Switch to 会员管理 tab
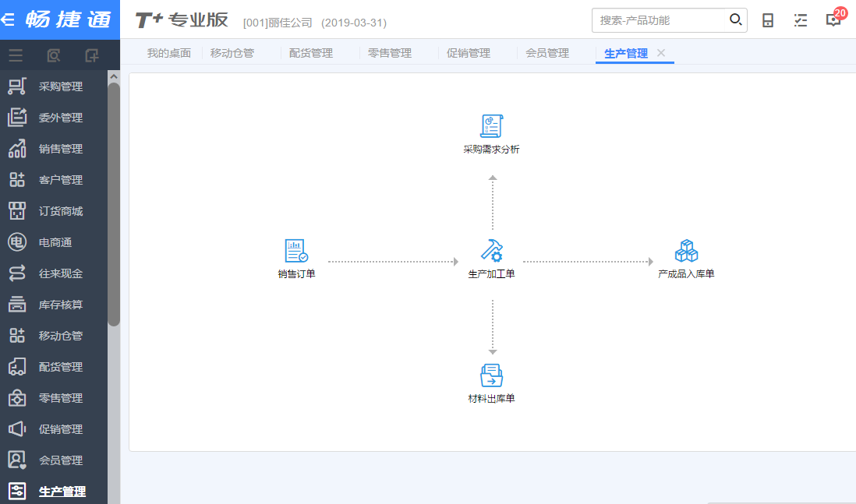Viewport: 856px width, 504px height. coord(547,53)
